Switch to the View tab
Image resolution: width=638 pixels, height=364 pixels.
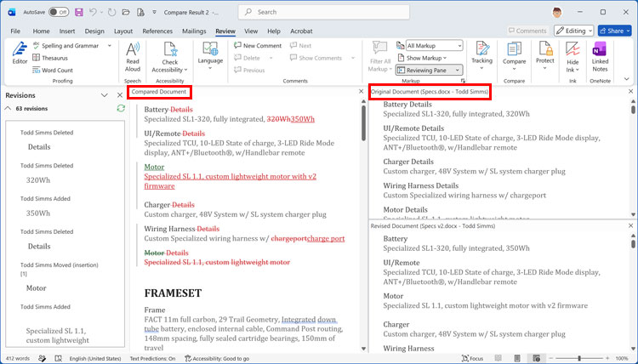[251, 31]
